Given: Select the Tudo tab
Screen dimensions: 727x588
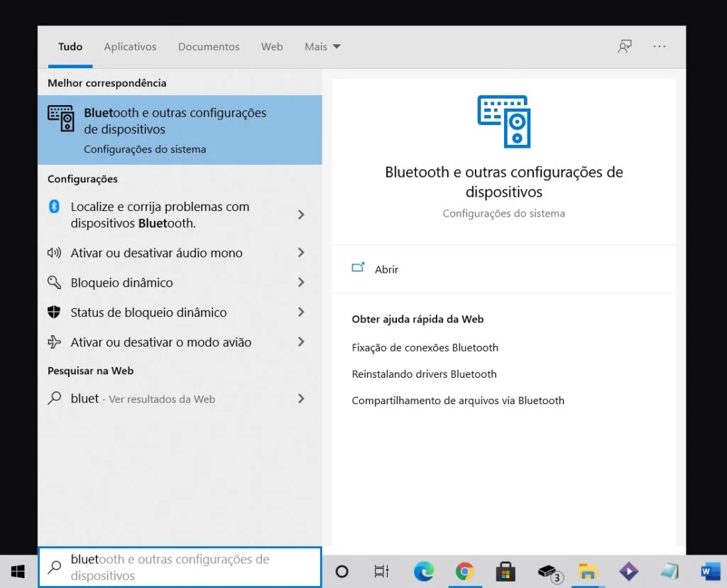Looking at the screenshot, I should [x=70, y=46].
